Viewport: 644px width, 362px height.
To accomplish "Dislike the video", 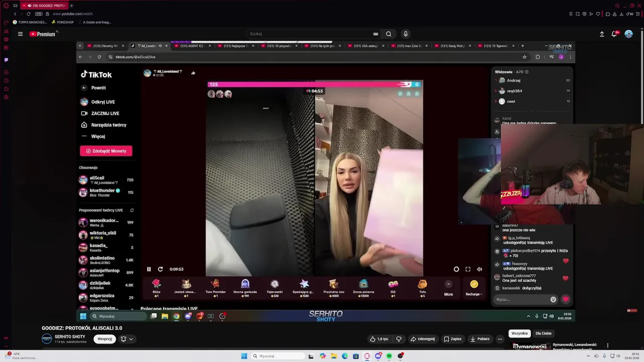I will 398,339.
